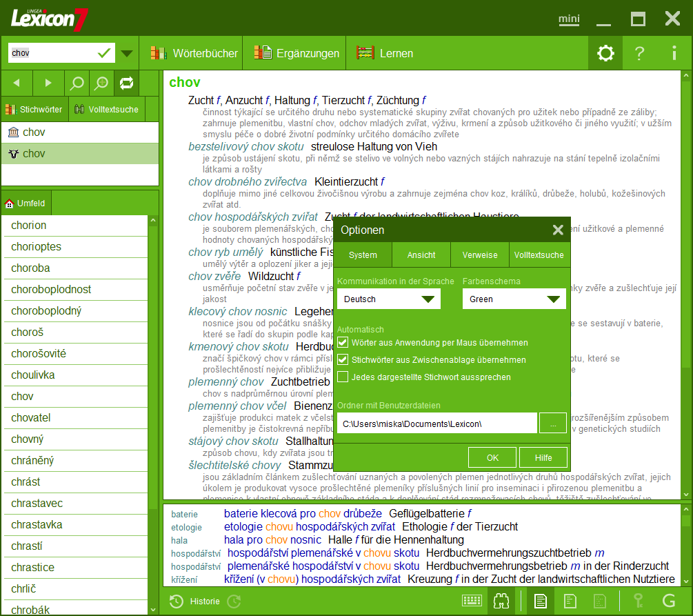Click the phrase chov drobného zvířectva

[x=248, y=181]
